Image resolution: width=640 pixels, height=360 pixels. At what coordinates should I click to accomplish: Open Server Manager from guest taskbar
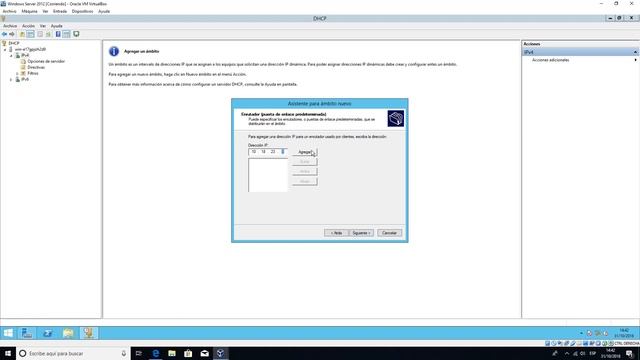pyautogui.click(x=27, y=333)
